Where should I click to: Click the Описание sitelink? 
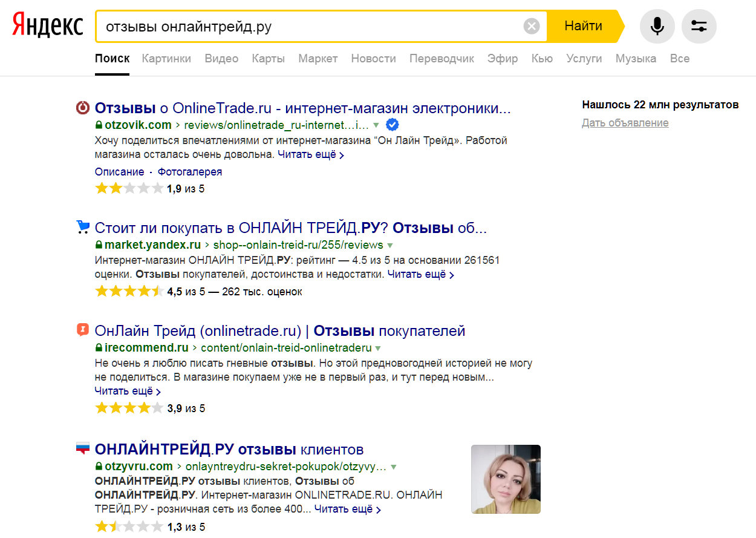(120, 171)
